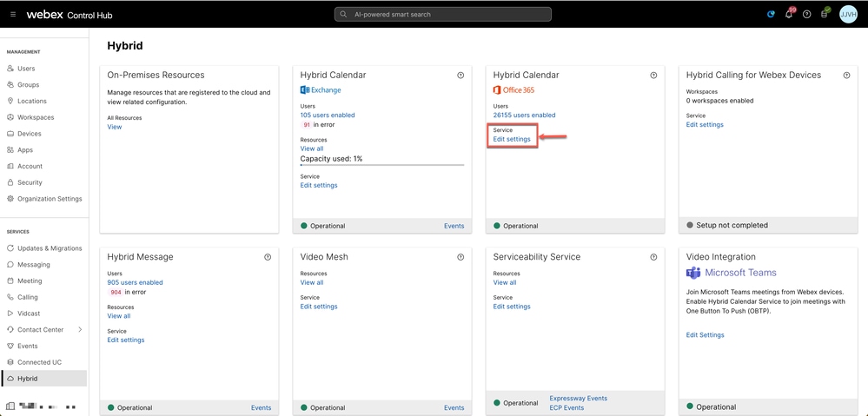This screenshot has height=416, width=868.
Task: Open the Webex AI assistant icon
Action: [x=772, y=15]
